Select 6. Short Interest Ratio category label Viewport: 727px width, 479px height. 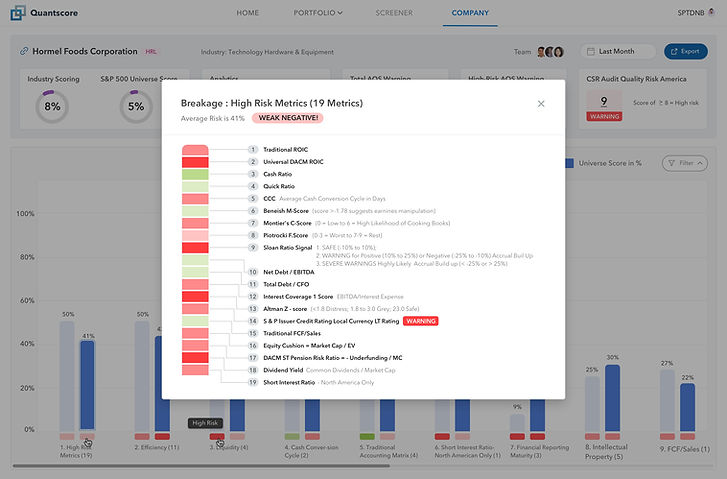pyautogui.click(x=468, y=451)
